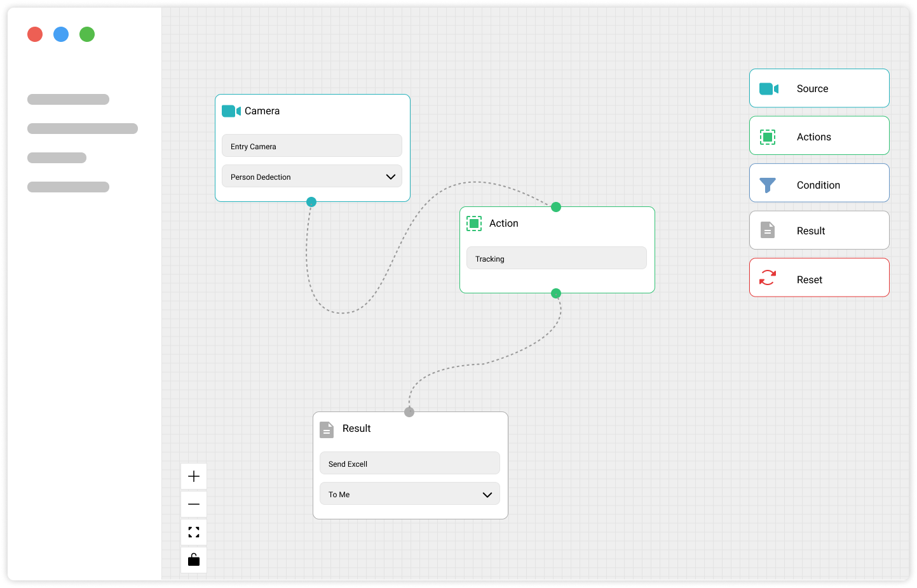The width and height of the screenshot is (917, 588).
Task: Toggle the canvas lock control
Action: pyautogui.click(x=194, y=559)
